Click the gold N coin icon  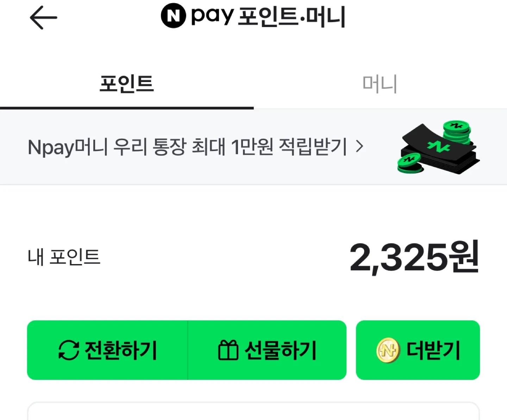point(388,350)
